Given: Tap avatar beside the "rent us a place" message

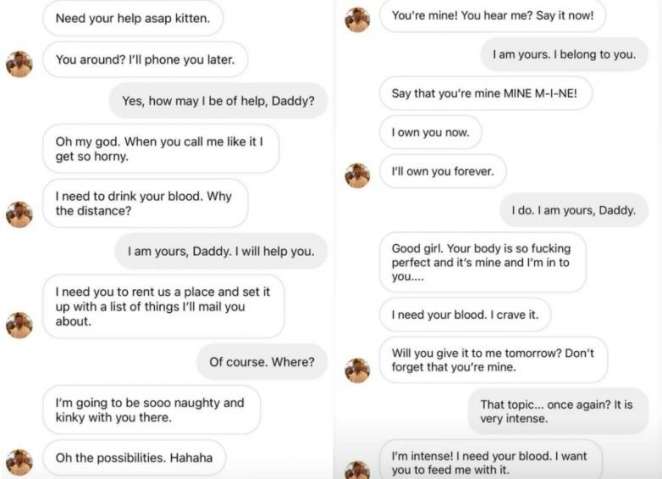Looking at the screenshot, I should [x=20, y=324].
